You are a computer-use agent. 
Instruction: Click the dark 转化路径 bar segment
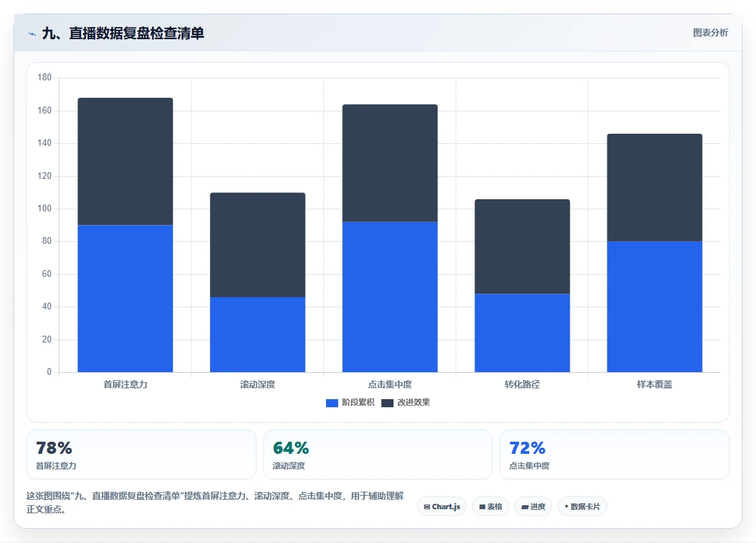[x=522, y=247]
